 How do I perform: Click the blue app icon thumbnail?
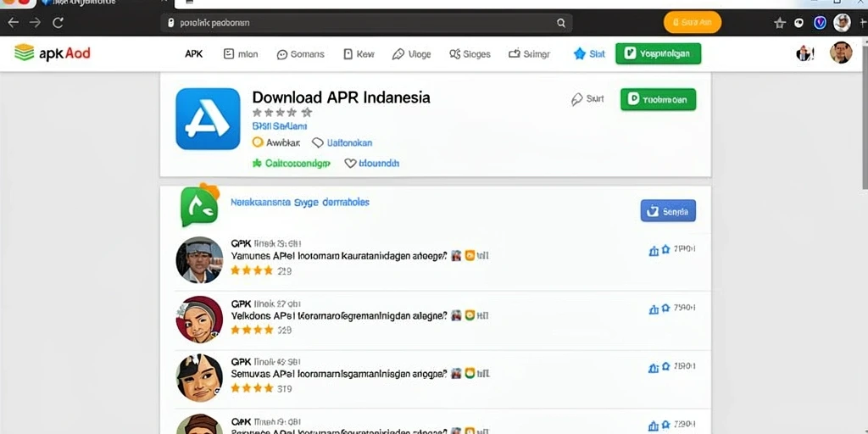point(209,119)
